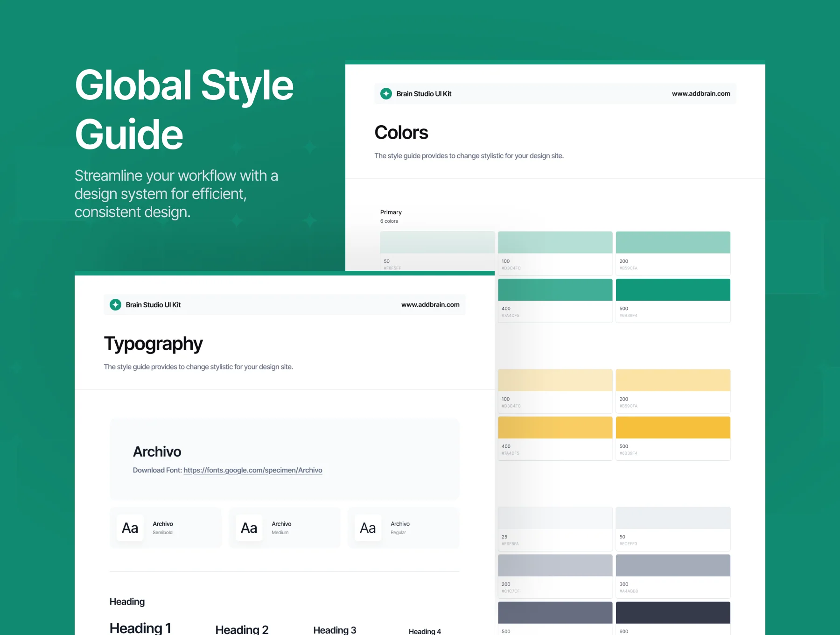Click Brain Studio logo icon on Colors page

tap(386, 94)
